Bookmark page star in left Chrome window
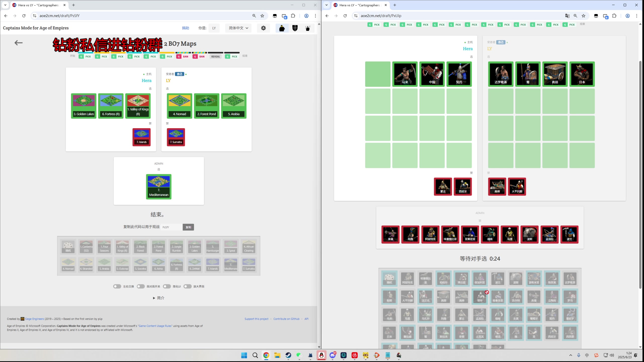Screen dimensions: 644x362 click(262, 16)
